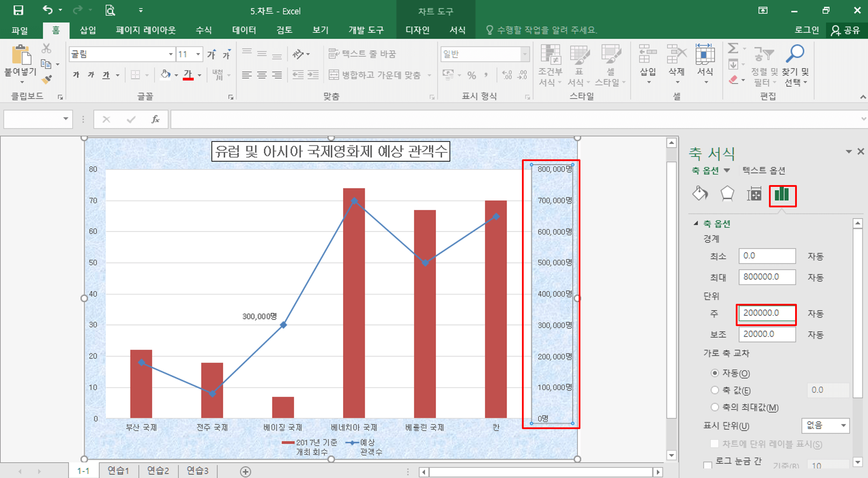Open Sort and Filter menu
The width and height of the screenshot is (868, 478).
point(765,65)
